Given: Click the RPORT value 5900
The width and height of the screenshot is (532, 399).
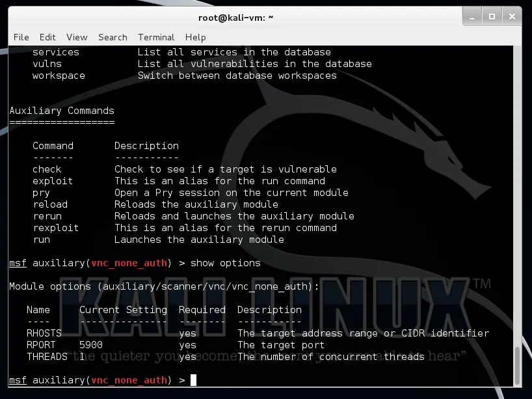Looking at the screenshot, I should coord(90,345).
